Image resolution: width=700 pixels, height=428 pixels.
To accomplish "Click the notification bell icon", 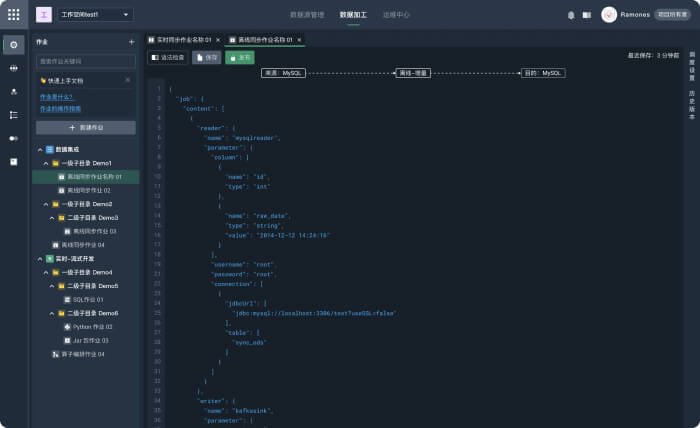I will (x=571, y=15).
